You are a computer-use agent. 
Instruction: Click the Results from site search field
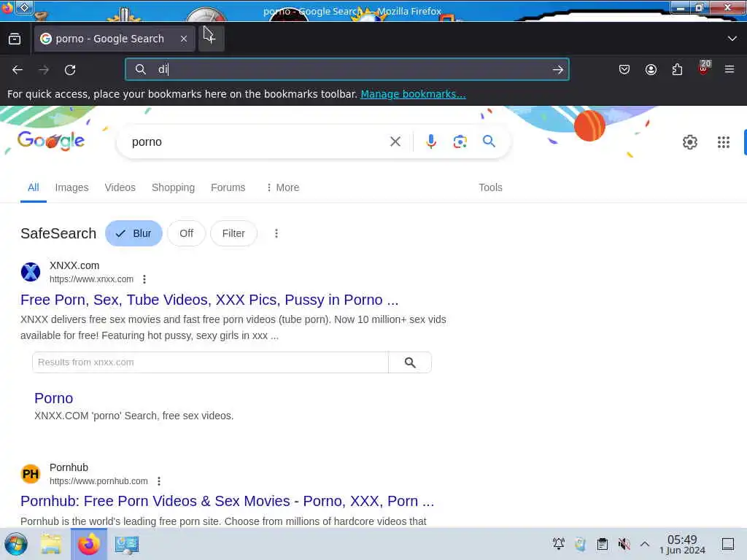click(210, 362)
